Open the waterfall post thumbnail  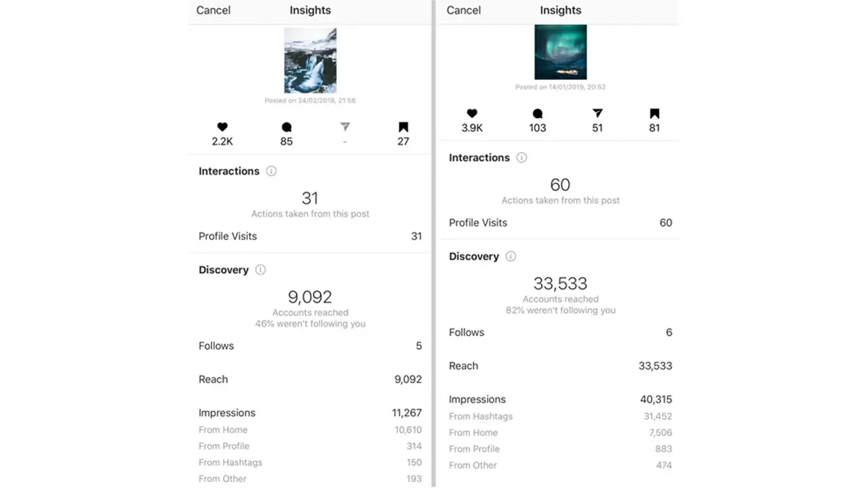pyautogui.click(x=310, y=60)
